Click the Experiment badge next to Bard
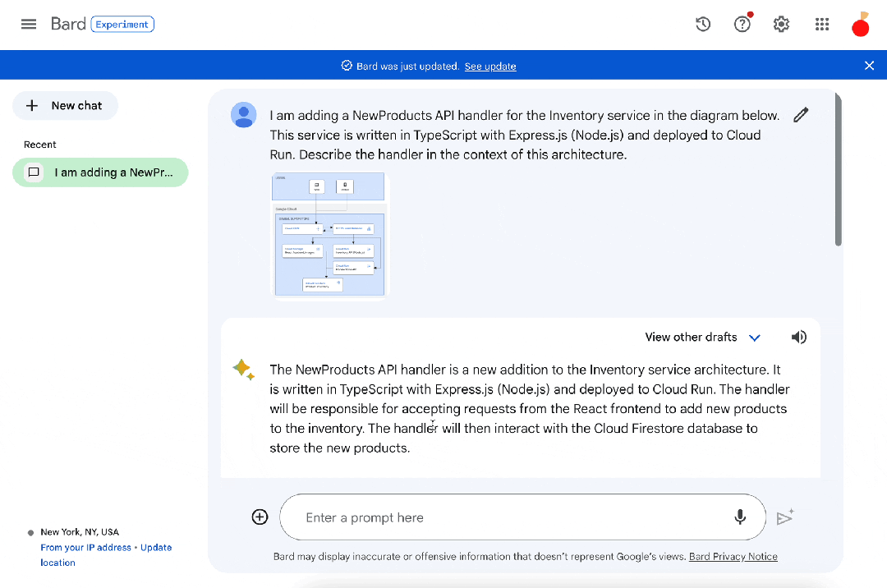The width and height of the screenshot is (887, 588). 122,25
